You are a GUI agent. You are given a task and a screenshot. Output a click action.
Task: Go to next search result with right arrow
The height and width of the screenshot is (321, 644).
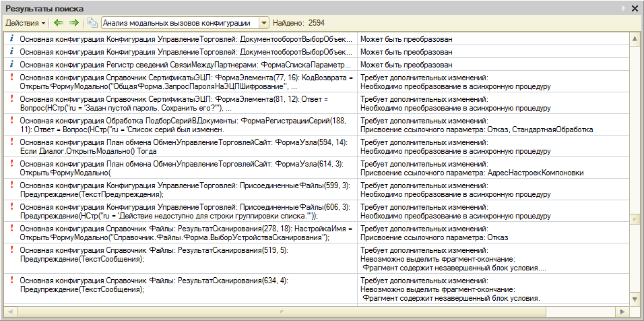point(74,23)
